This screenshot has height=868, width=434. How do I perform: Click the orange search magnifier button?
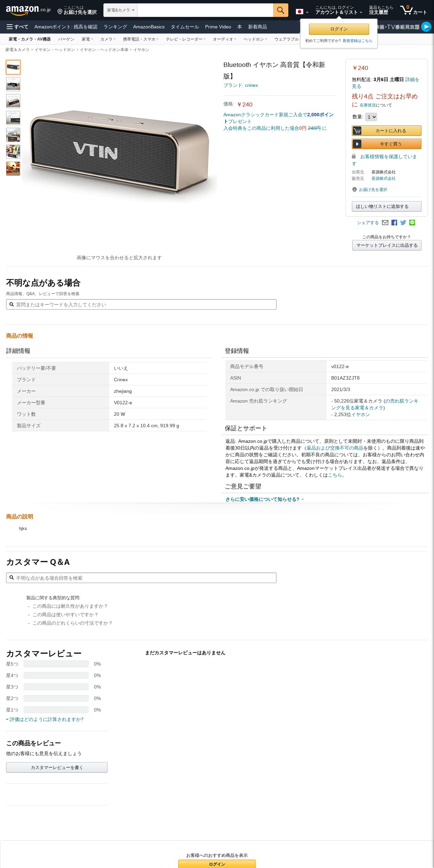coord(281,10)
